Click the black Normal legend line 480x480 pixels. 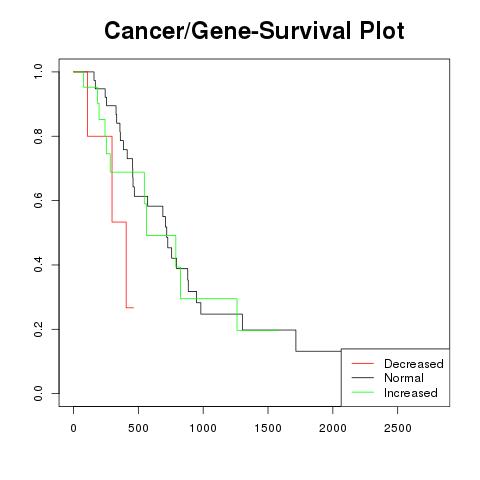[x=363, y=378]
